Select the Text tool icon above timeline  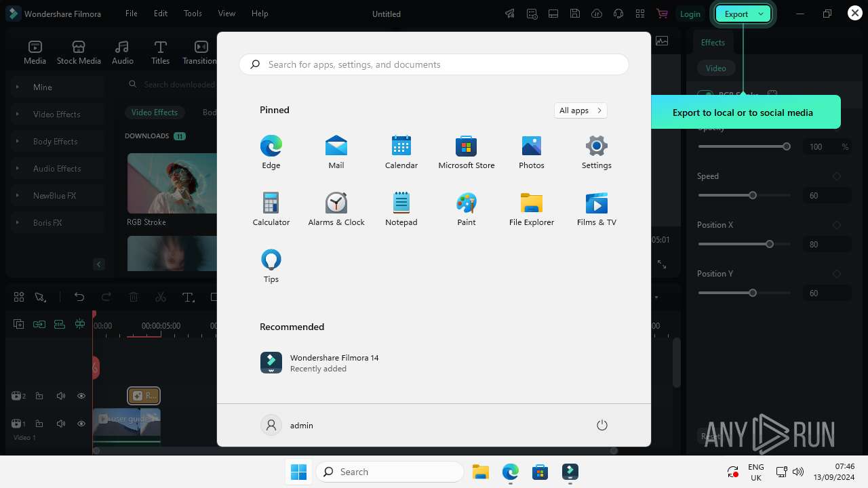[188, 297]
